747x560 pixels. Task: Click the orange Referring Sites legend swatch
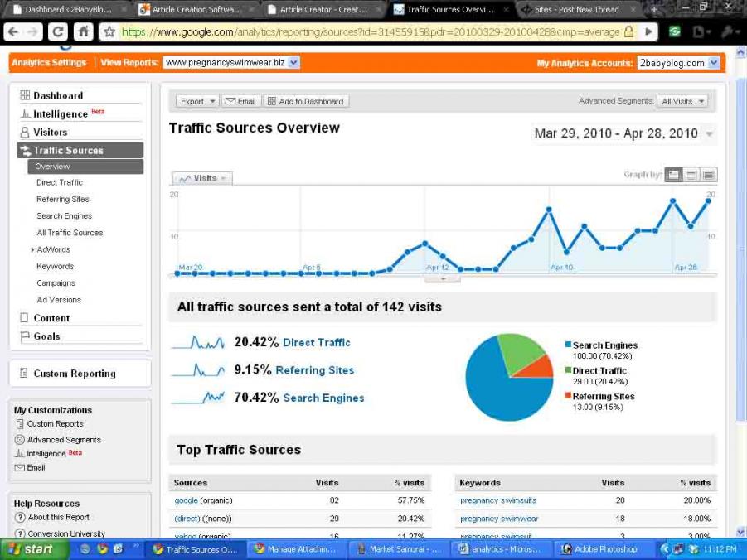tap(568, 395)
